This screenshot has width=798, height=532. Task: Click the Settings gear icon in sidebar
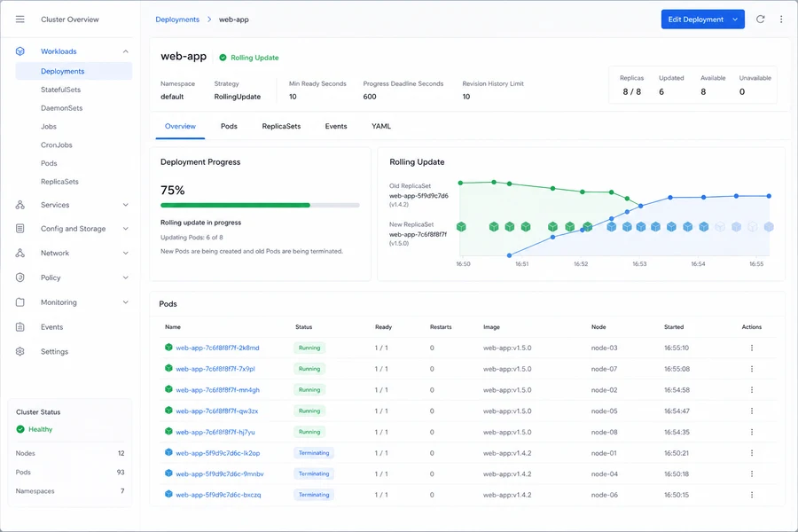(20, 351)
